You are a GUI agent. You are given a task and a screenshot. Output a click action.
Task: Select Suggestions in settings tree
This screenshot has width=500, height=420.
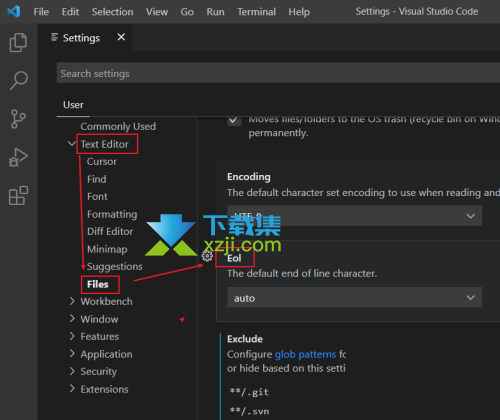point(114,266)
